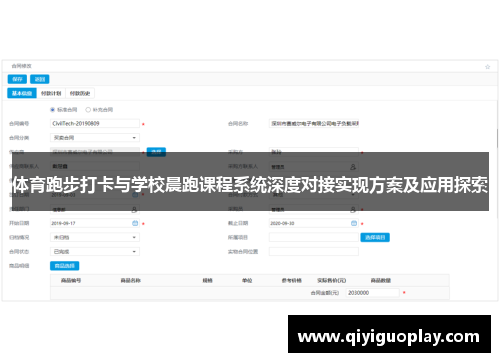Click the 合同名称 input field

pyautogui.click(x=314, y=124)
